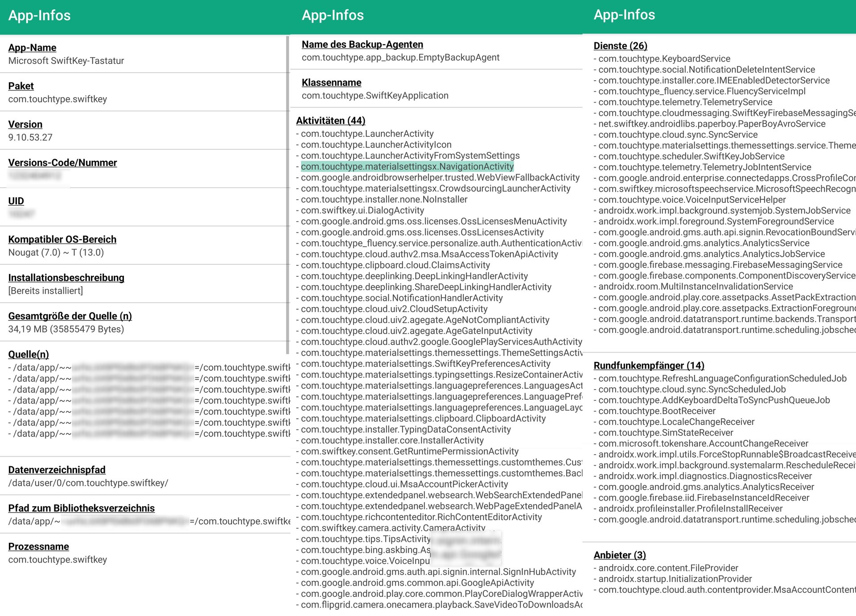
Task: Select the Paket com.touchtype.swiftkey entry
Action: pyautogui.click(x=58, y=99)
